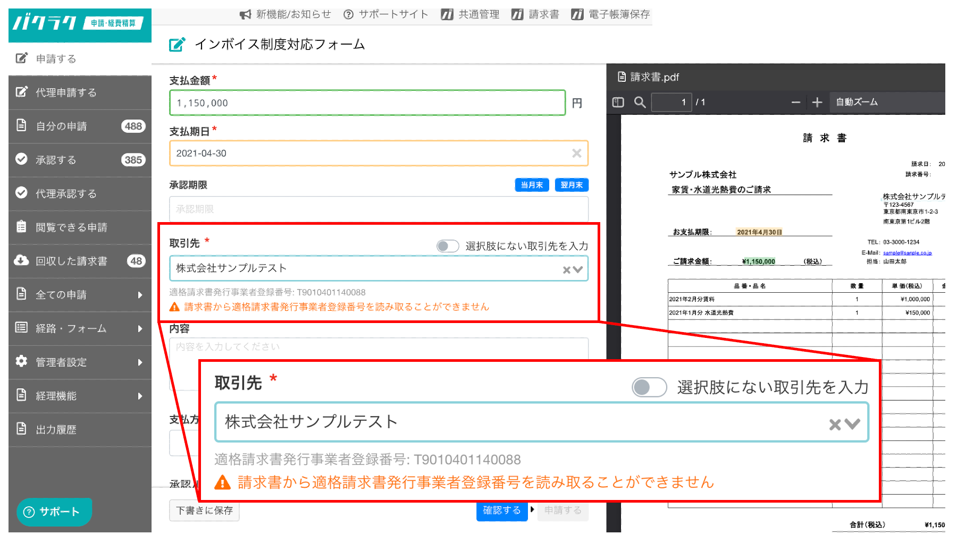This screenshot has width=957, height=560.
Task: Focus the 承認期限 input field
Action: [379, 209]
